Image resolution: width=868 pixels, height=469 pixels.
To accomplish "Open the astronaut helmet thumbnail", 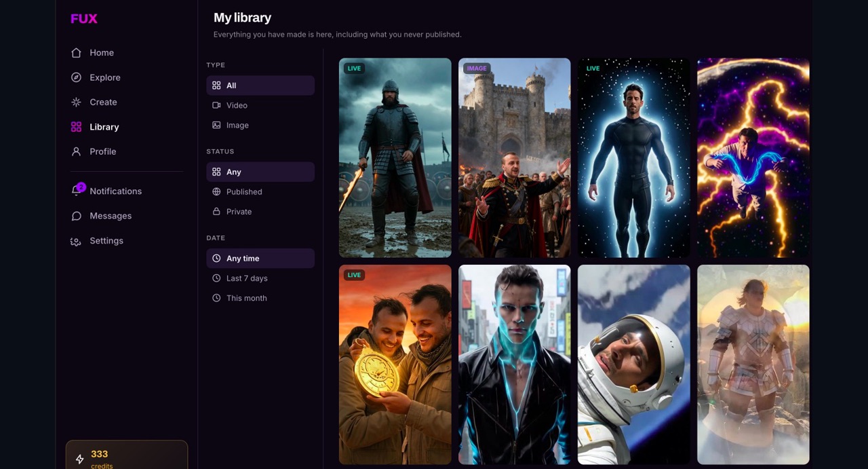I will (634, 364).
